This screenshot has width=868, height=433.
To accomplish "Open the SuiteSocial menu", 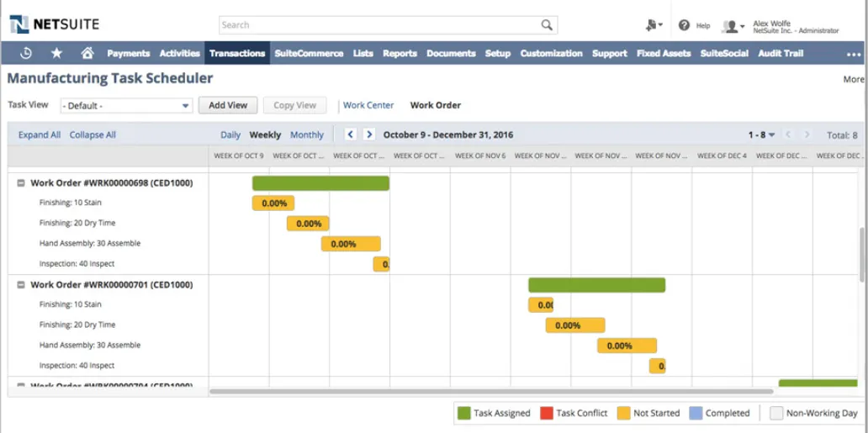I will (x=724, y=53).
